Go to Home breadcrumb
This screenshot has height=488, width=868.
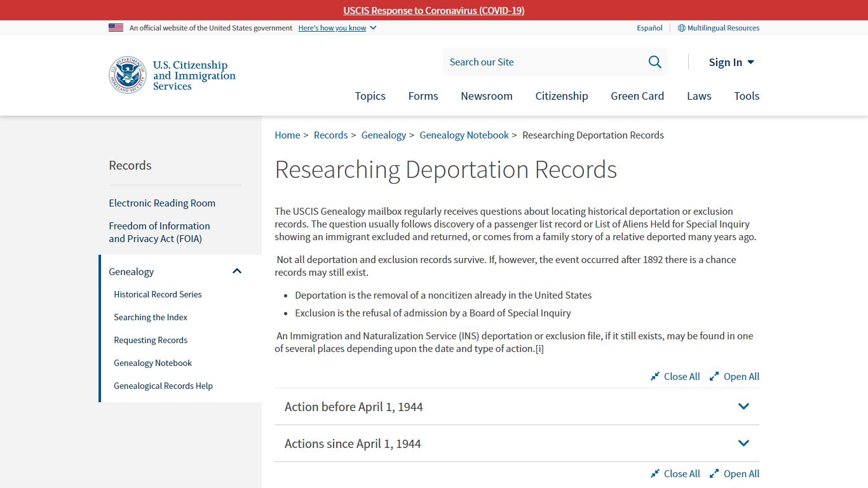click(x=287, y=135)
